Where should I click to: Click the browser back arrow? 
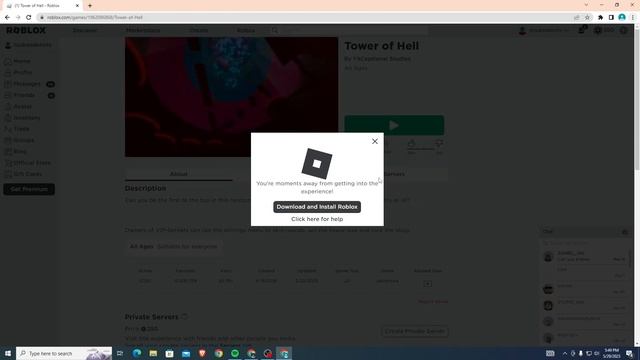pos(7,18)
